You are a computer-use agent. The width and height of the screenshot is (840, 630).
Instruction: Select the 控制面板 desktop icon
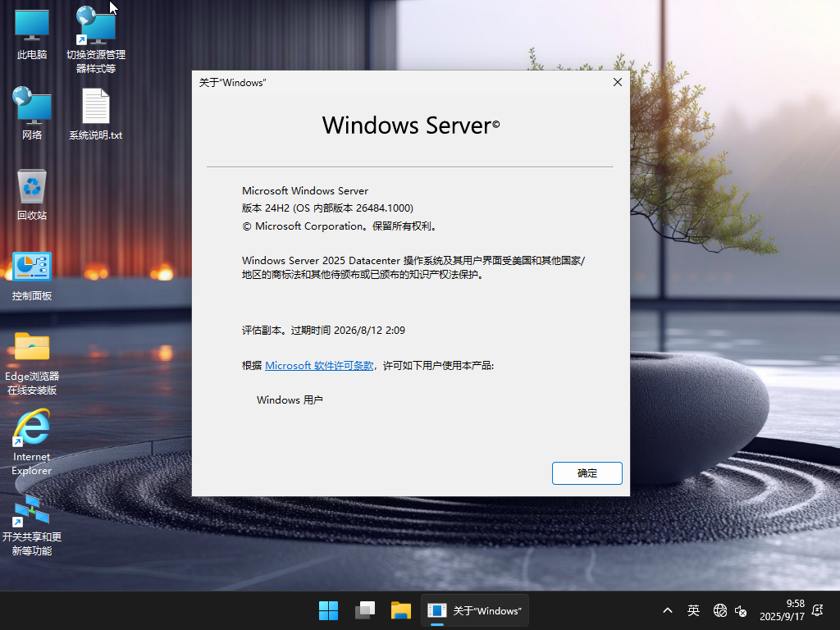[32, 276]
